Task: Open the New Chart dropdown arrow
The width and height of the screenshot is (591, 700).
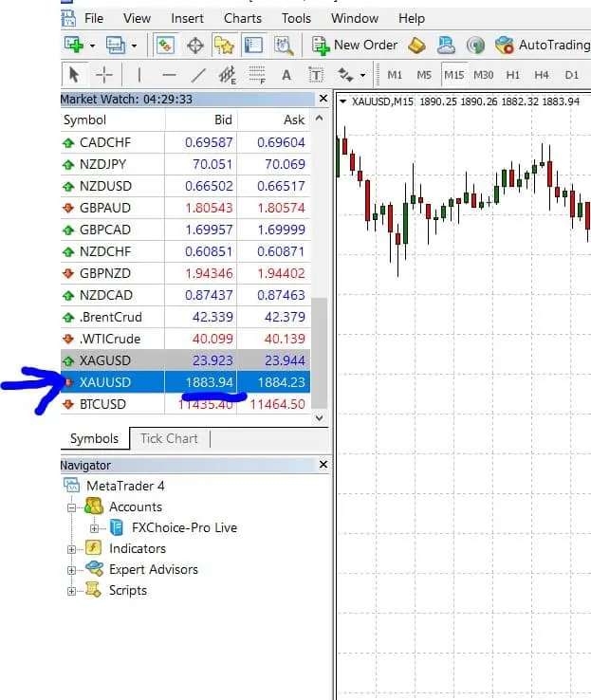Action: (x=92, y=46)
